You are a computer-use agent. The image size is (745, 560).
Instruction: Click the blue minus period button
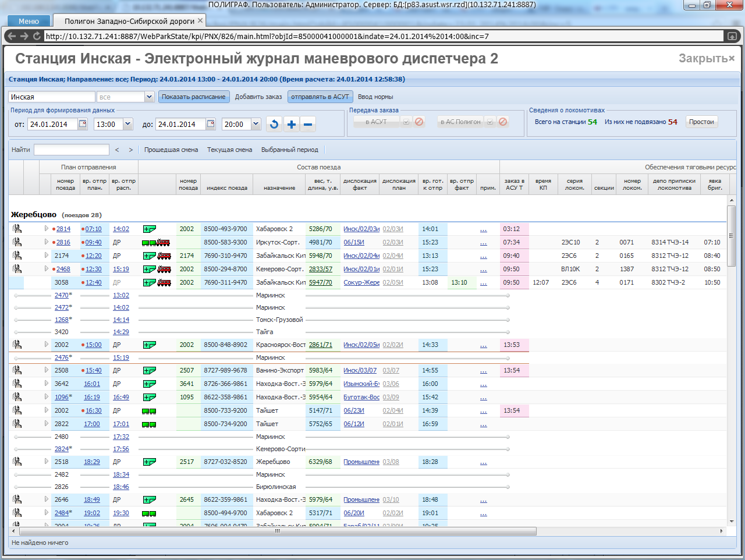308,124
